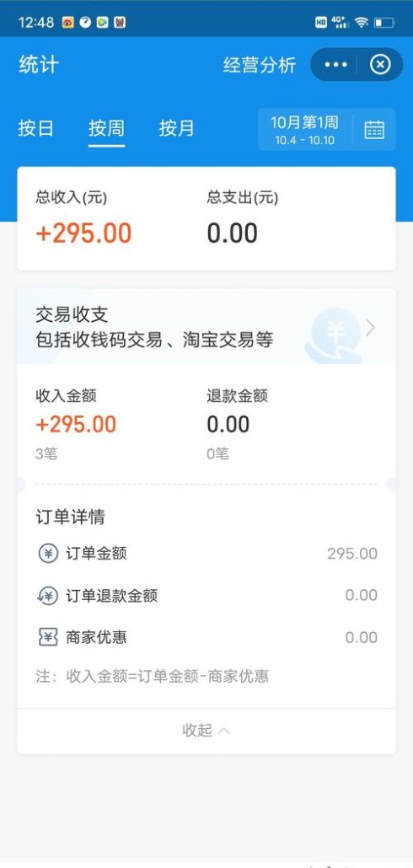Screen dimensions: 413x868
Task: Open the 经营分析 link
Action: pos(260,65)
